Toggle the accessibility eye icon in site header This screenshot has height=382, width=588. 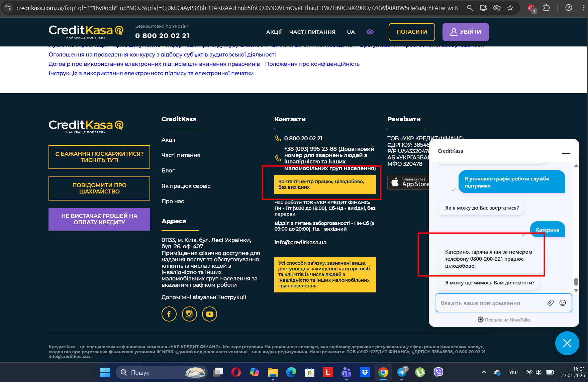370,32
